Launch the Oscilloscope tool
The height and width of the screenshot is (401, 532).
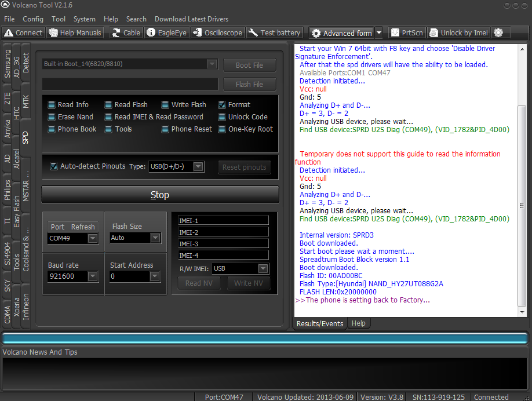pyautogui.click(x=217, y=33)
